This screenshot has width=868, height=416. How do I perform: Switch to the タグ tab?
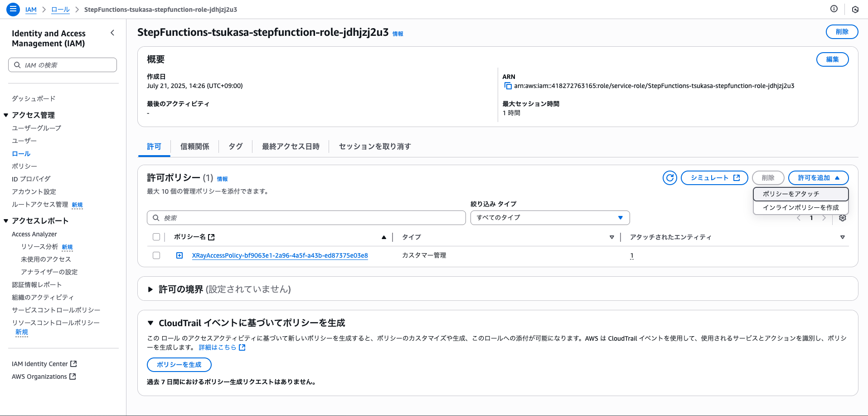pos(236,147)
